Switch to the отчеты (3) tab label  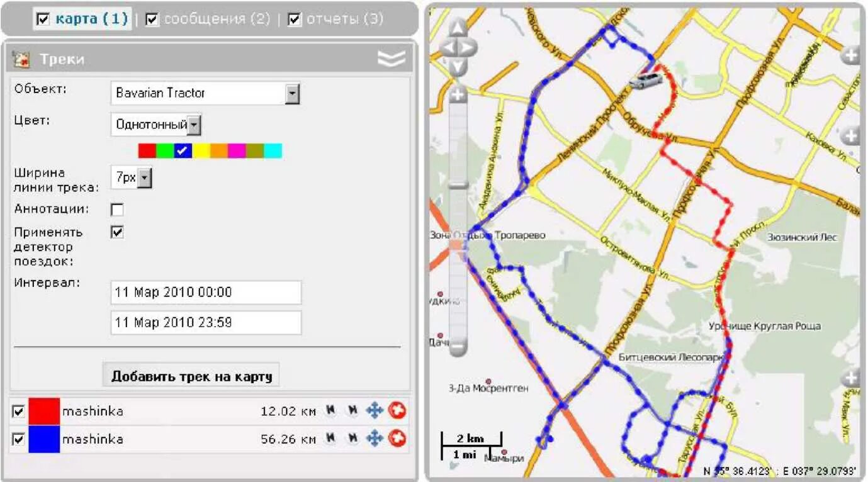344,19
